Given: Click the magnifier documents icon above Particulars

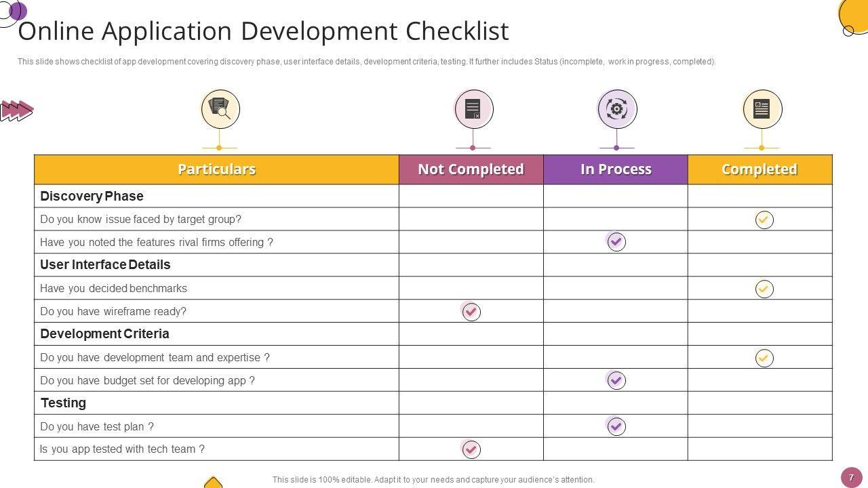Looking at the screenshot, I should (x=220, y=109).
